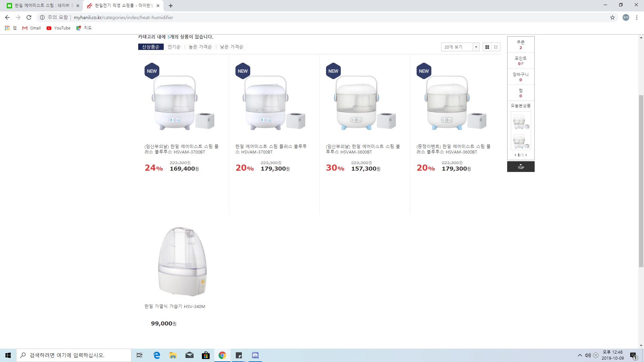
Task: Sort products by 신상품순
Action: click(151, 47)
